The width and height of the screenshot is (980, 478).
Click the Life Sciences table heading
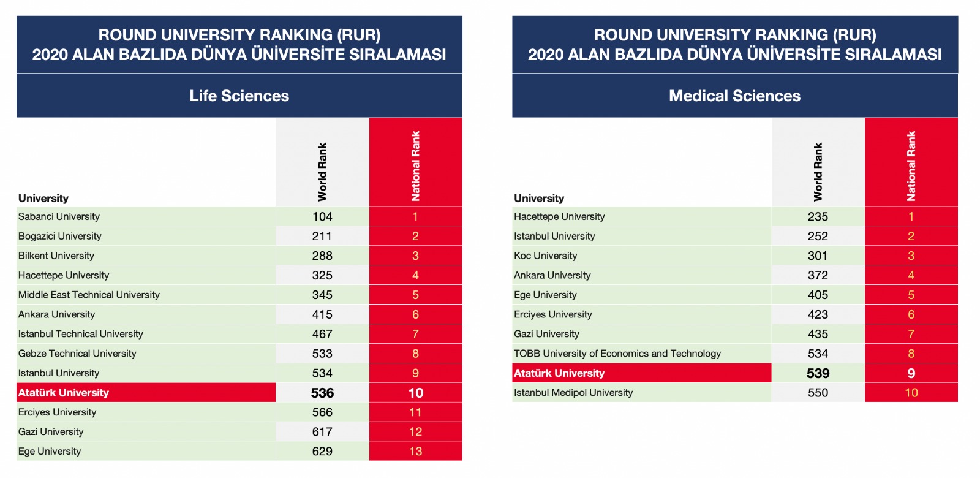pos(239,96)
